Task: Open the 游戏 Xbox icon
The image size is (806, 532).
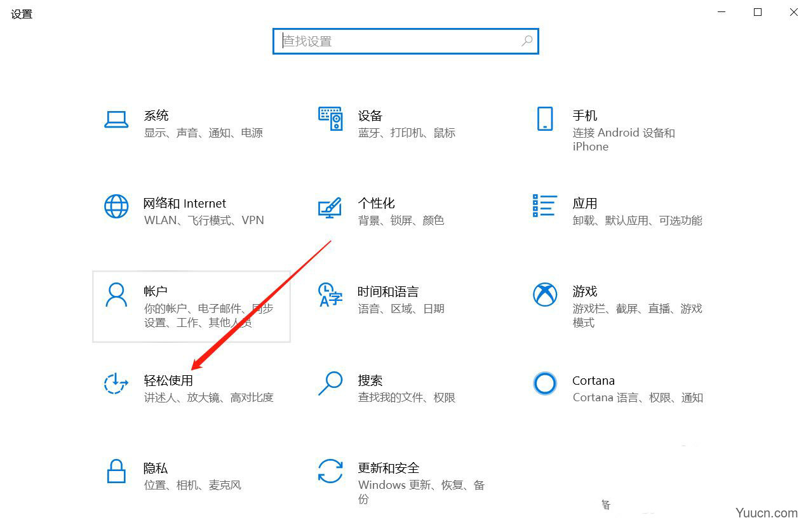Action: 545,295
